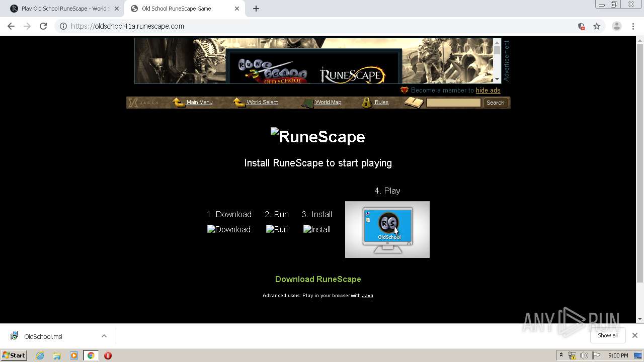
Task: Click the address bar URL
Action: pos(127,26)
